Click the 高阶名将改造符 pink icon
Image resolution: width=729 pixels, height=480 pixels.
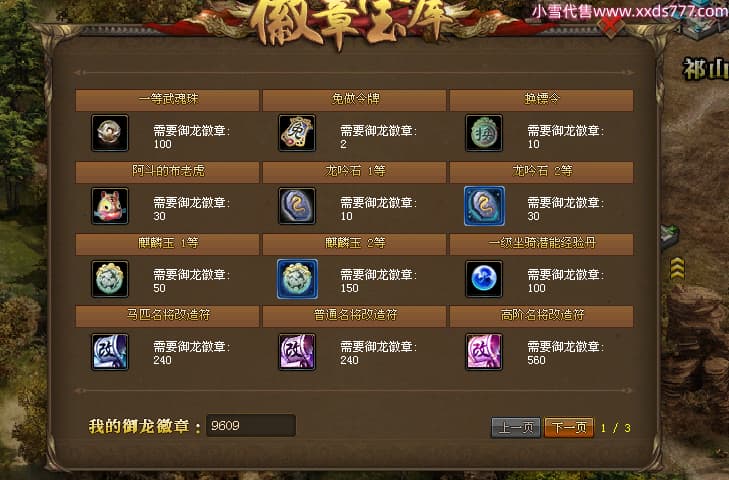484,352
